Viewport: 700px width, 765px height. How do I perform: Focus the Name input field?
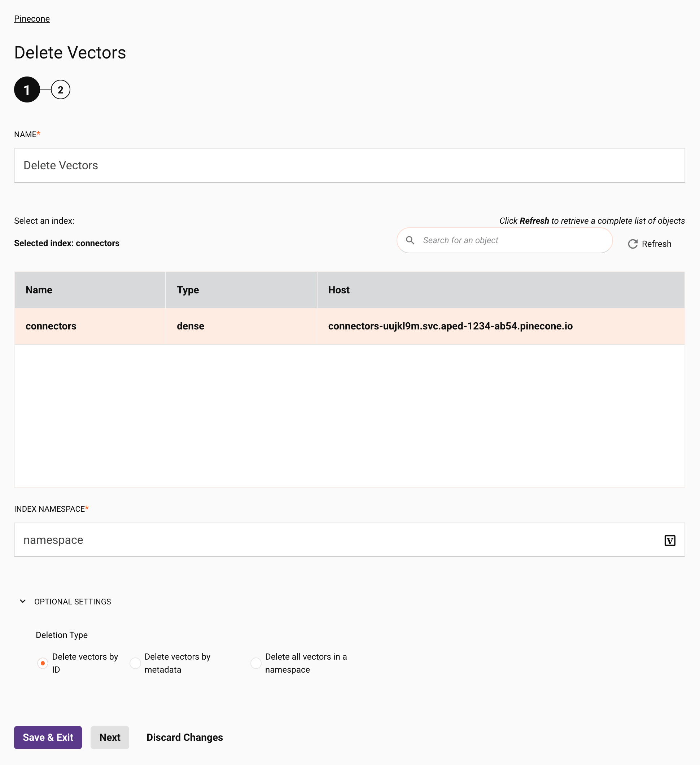[349, 165]
